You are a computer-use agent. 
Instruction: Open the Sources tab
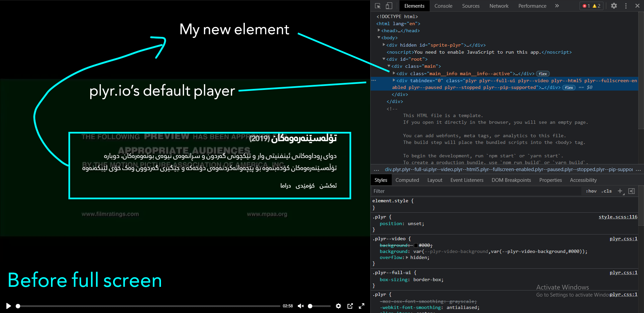coord(471,6)
